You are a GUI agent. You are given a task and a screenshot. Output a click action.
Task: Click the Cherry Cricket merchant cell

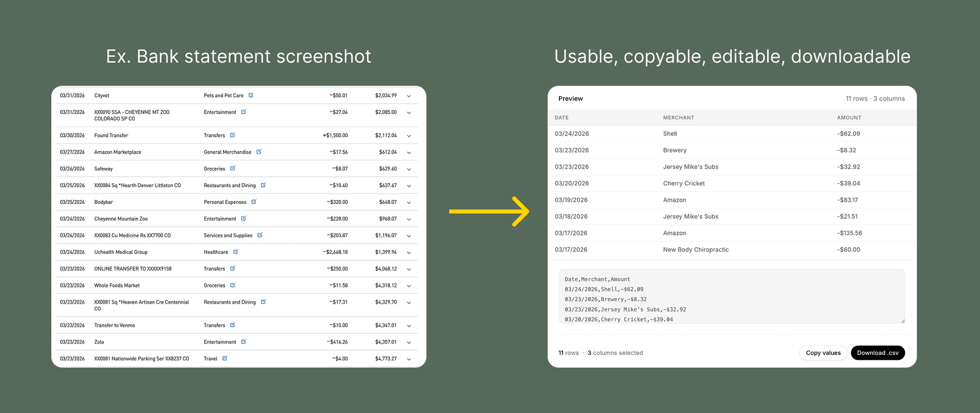(683, 183)
